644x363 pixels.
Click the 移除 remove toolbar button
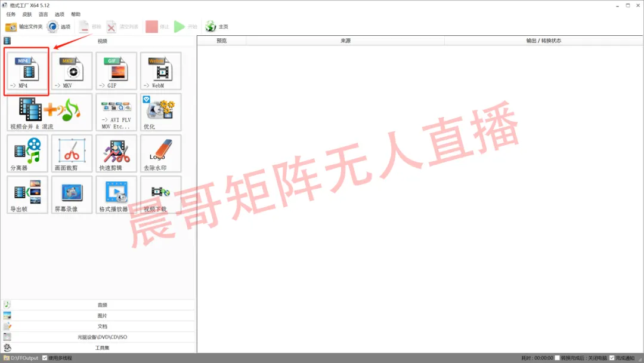89,27
